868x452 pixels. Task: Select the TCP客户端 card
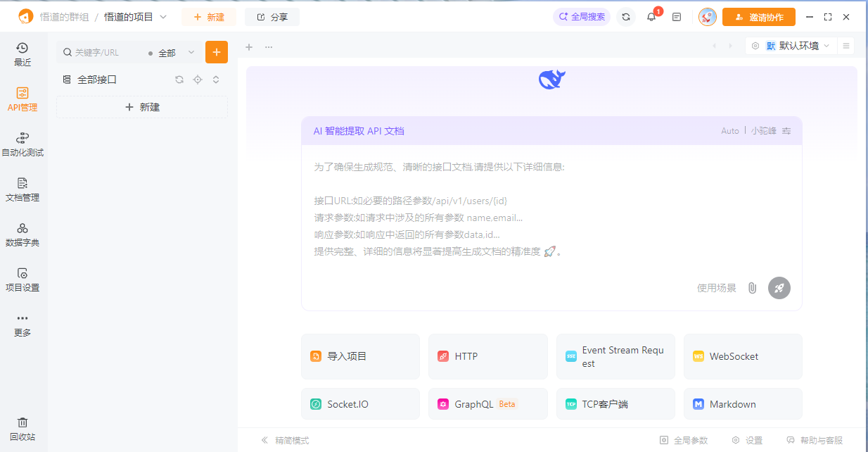pyautogui.click(x=615, y=404)
